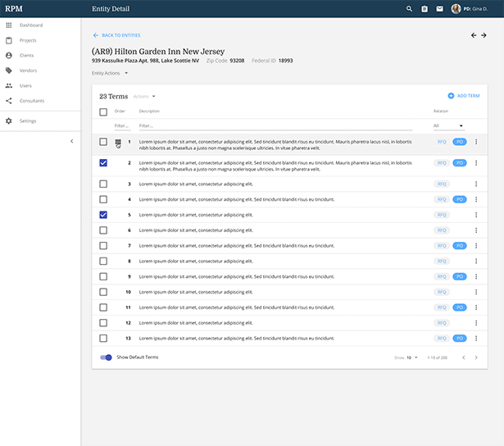Open the three-dot menu for term 1

476,142
